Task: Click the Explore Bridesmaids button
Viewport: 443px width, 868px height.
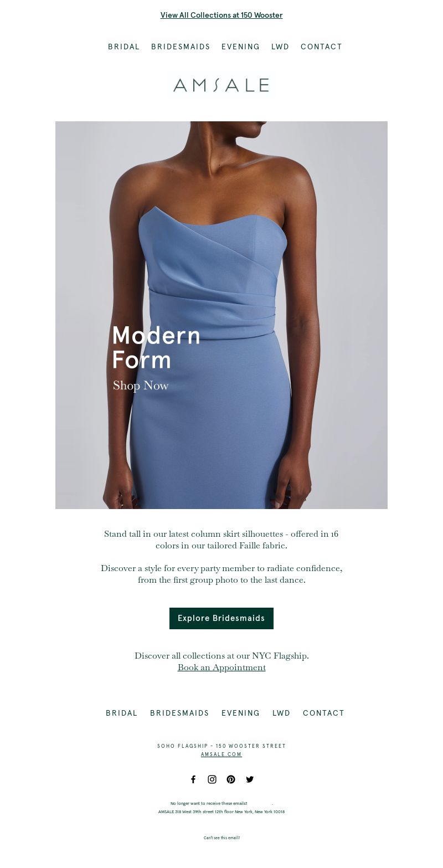Action: pos(221,618)
